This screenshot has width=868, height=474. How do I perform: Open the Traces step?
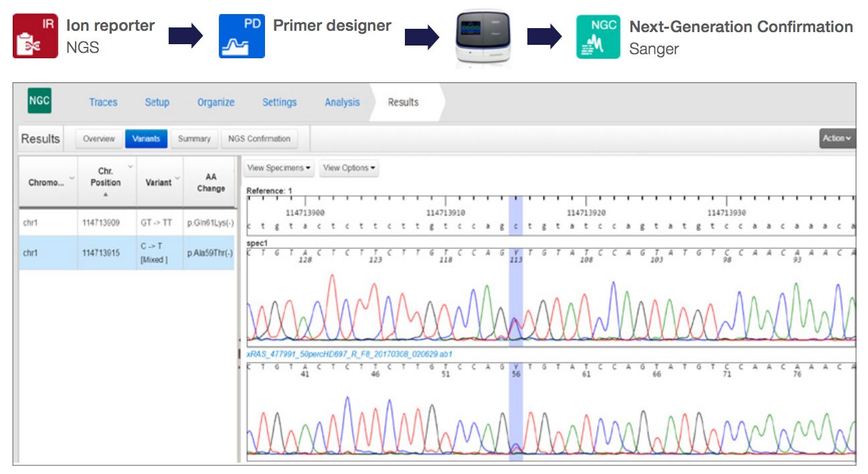(103, 102)
